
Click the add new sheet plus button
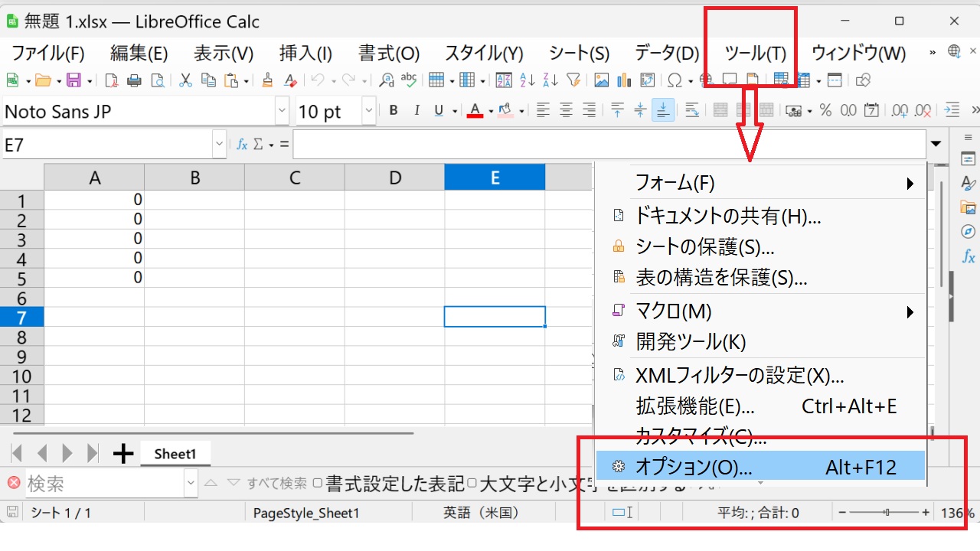122,454
